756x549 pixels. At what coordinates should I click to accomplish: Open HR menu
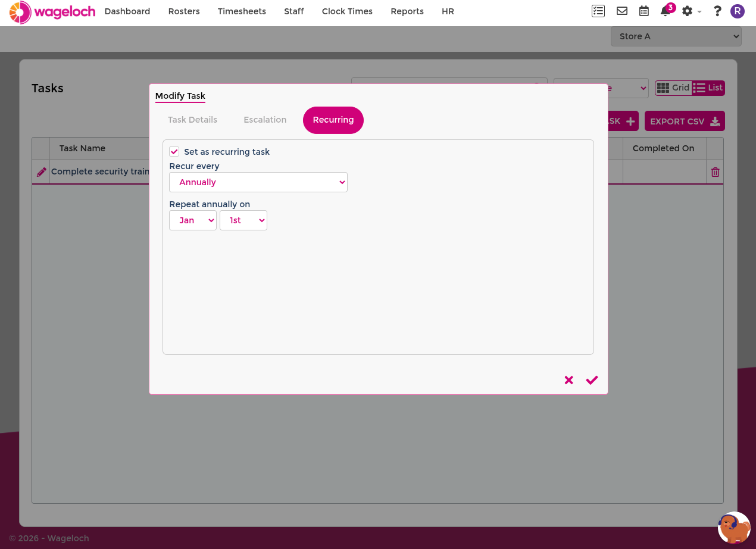tap(448, 11)
